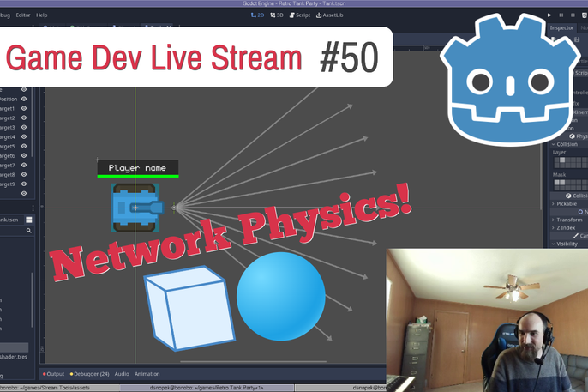
Task: Toggle the FileSystem split view icon
Action: [29, 220]
